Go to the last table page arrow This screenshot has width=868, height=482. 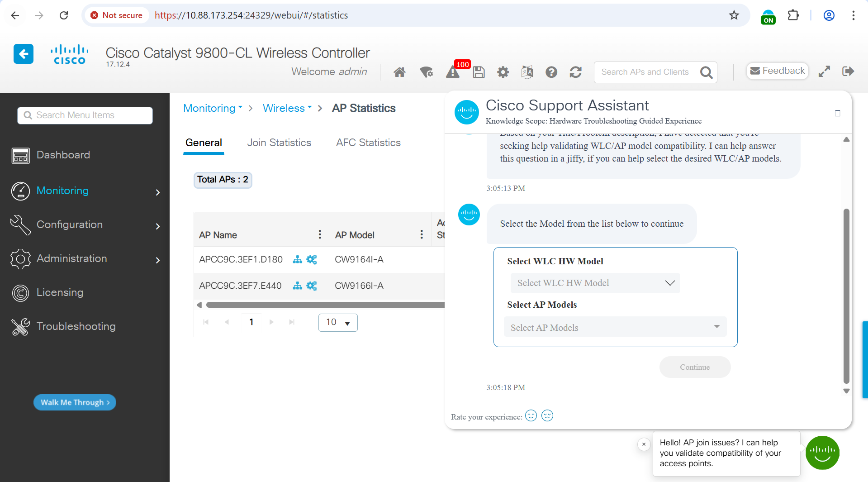click(x=292, y=322)
